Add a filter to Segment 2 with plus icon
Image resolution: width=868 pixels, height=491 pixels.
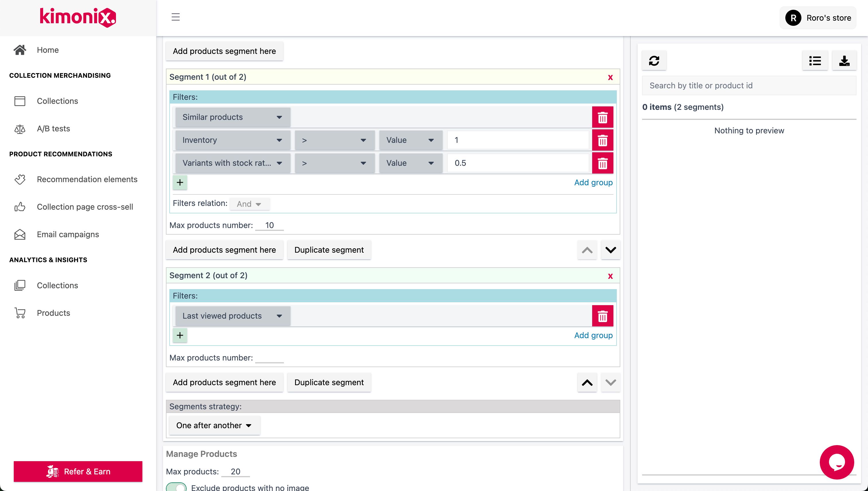tap(180, 335)
